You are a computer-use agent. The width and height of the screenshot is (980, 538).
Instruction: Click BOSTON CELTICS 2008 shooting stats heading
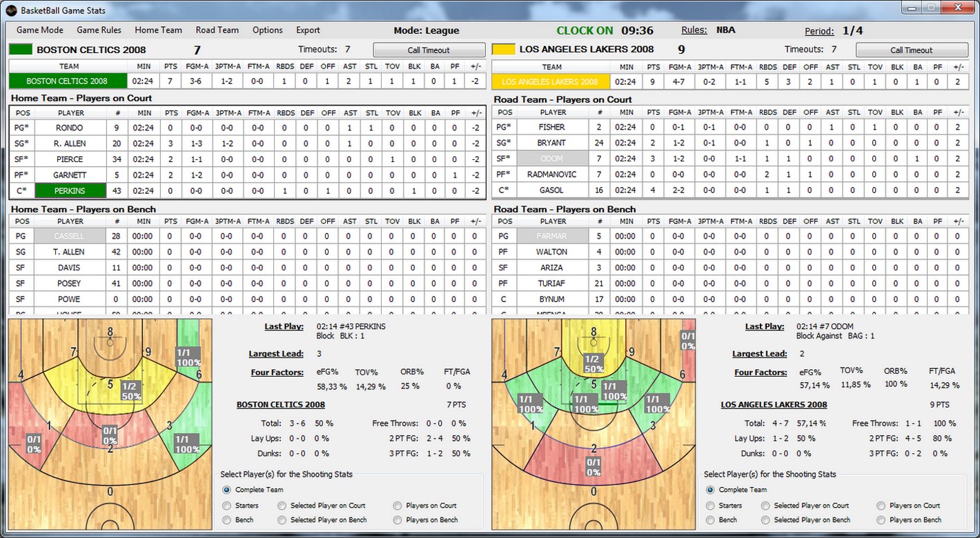tap(280, 405)
